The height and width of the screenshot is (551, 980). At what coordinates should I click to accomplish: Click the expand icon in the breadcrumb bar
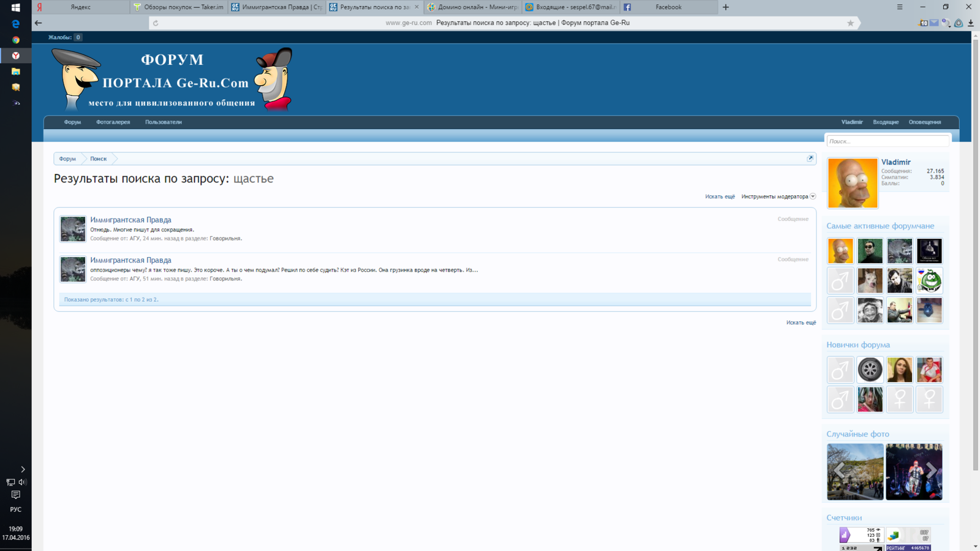810,159
